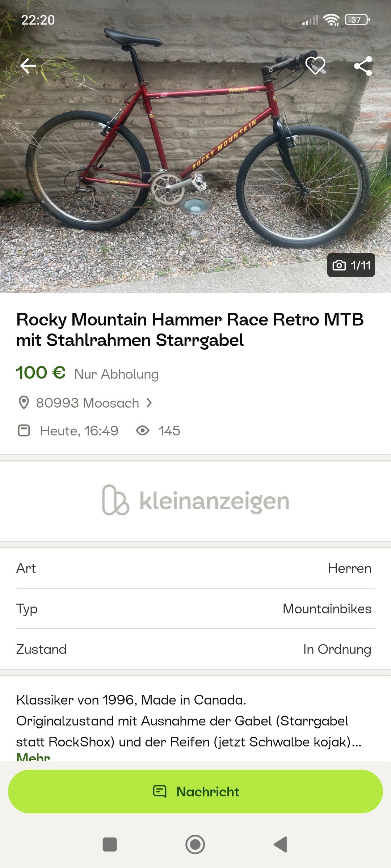This screenshot has height=868, width=391.
Task: Tap the calendar date icon
Action: [x=24, y=431]
